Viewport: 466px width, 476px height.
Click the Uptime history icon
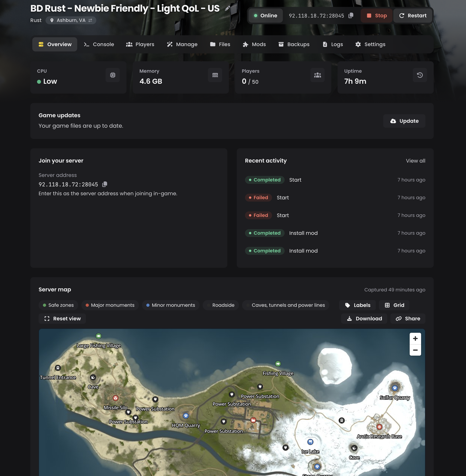420,75
